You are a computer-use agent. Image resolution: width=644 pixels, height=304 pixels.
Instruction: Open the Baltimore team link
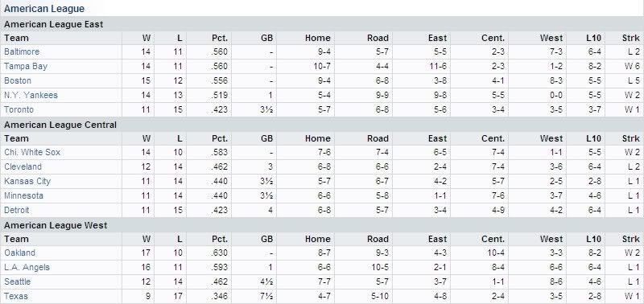point(22,51)
